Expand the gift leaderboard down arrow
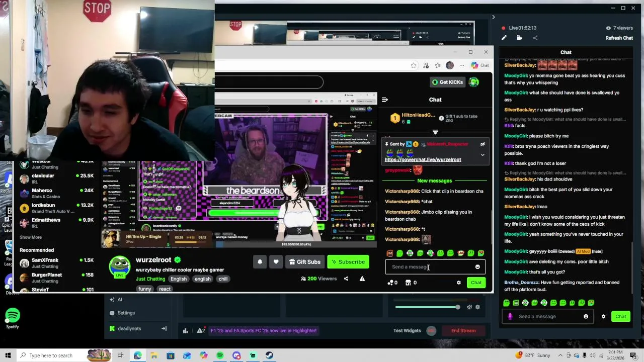This screenshot has width=644, height=362. pyautogui.click(x=435, y=132)
